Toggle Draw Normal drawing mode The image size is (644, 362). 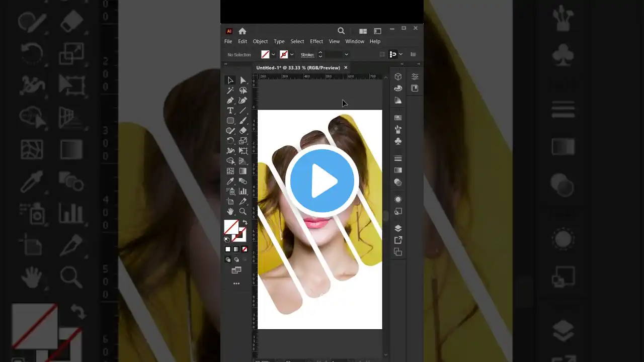pos(228,260)
